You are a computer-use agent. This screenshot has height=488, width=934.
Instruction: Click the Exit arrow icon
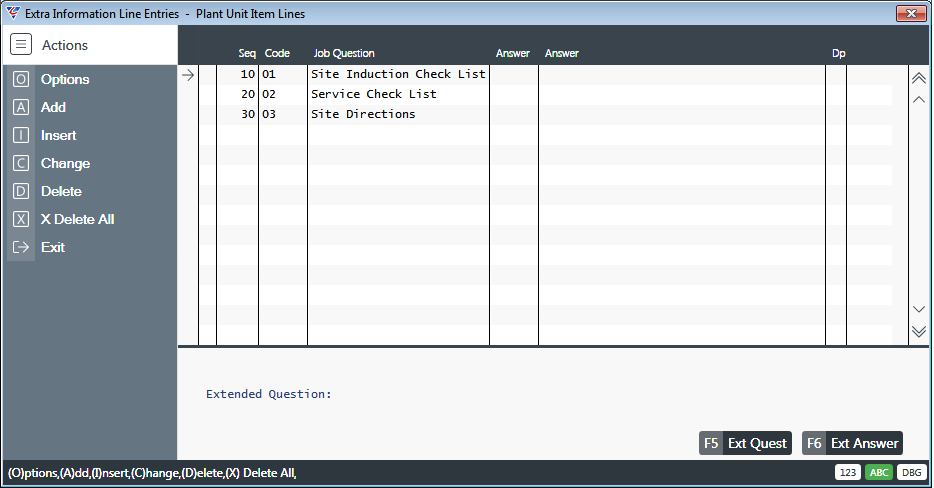(x=21, y=247)
